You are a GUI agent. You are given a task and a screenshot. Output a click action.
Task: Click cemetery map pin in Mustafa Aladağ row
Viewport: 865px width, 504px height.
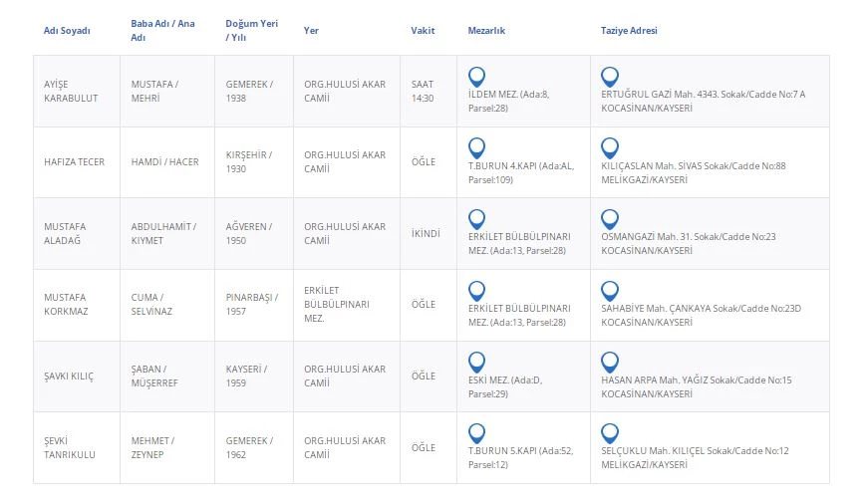[476, 218]
